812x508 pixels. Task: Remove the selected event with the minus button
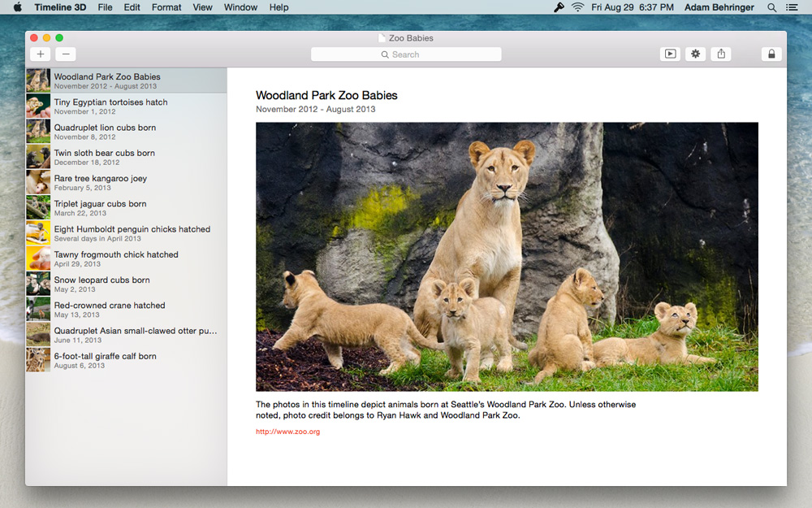[x=66, y=54]
